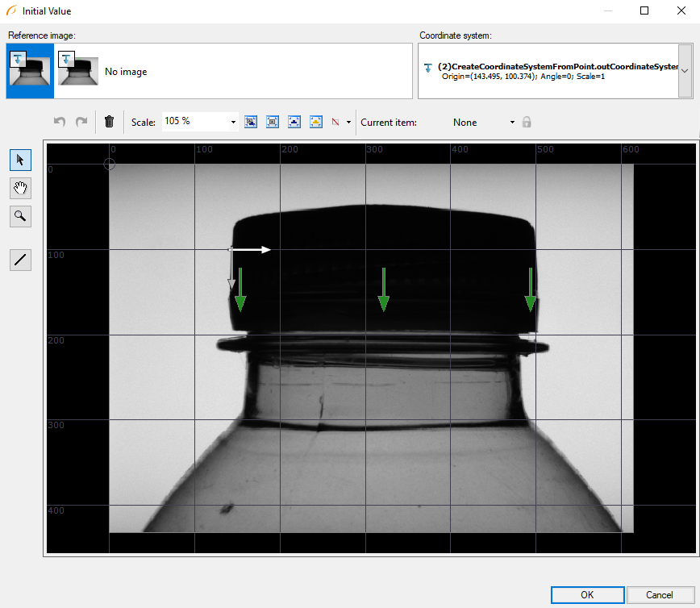Viewport: 700px width, 608px height.
Task: Open the Coordinate system dropdown
Action: point(684,71)
